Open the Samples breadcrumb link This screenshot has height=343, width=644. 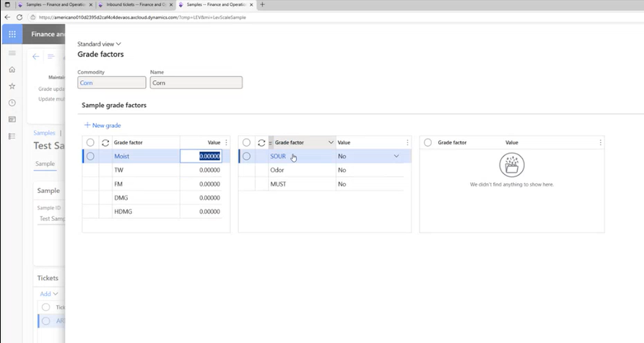[44, 133]
